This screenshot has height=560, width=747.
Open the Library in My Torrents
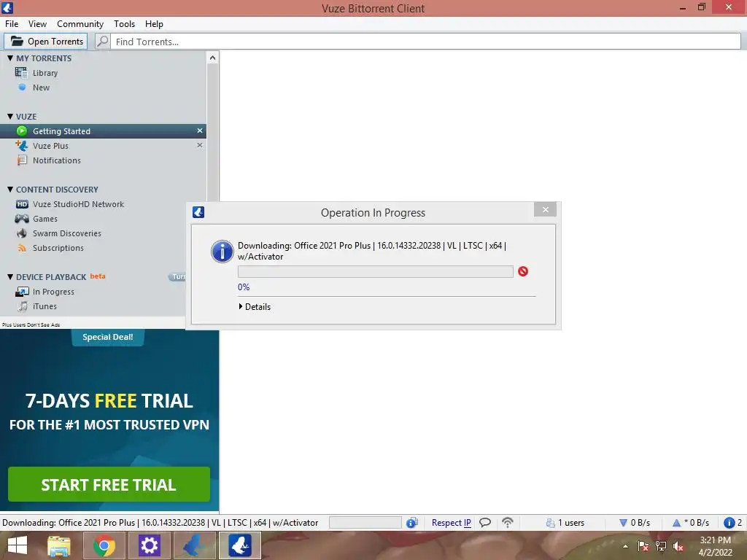coord(45,73)
